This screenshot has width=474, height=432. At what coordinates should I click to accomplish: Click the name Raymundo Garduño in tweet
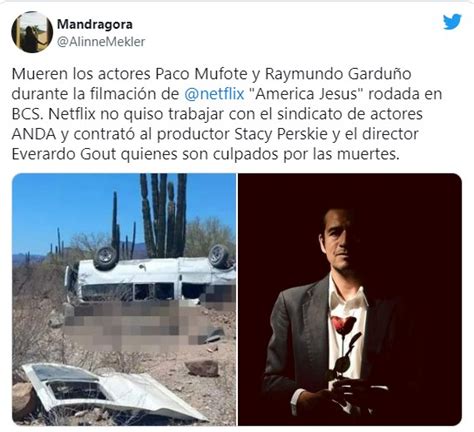tap(338, 75)
